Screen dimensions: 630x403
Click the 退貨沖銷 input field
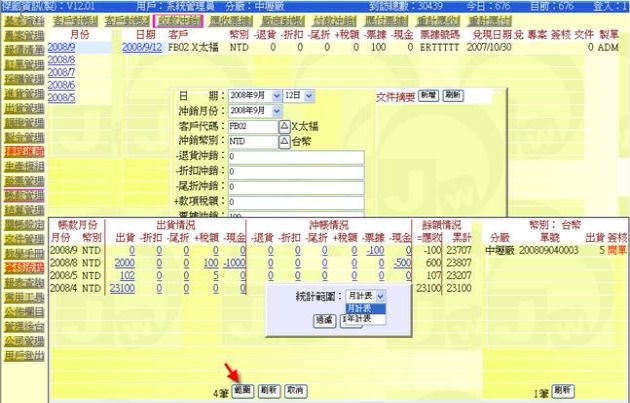[x=295, y=157]
